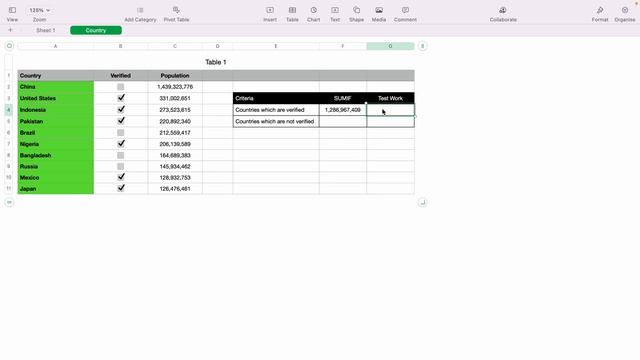Screen dimensions: 640x360
Task: Click the Chart toolbar icon
Action: click(313, 10)
